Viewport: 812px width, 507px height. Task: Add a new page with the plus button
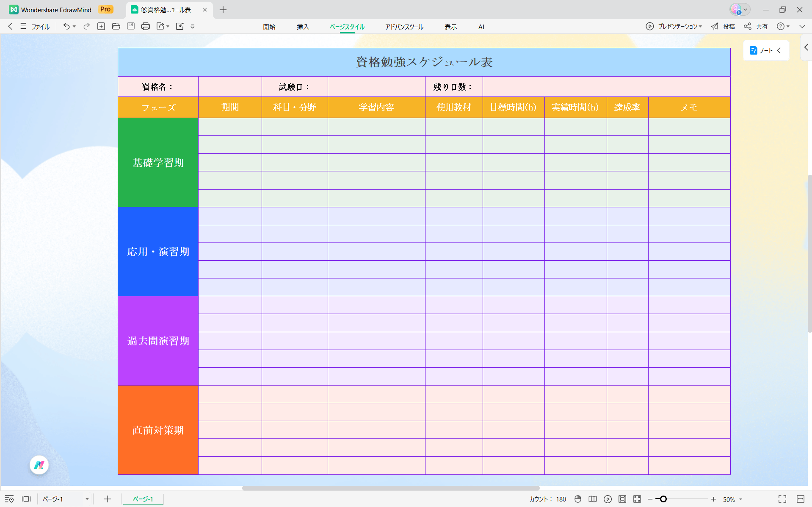[x=107, y=499]
